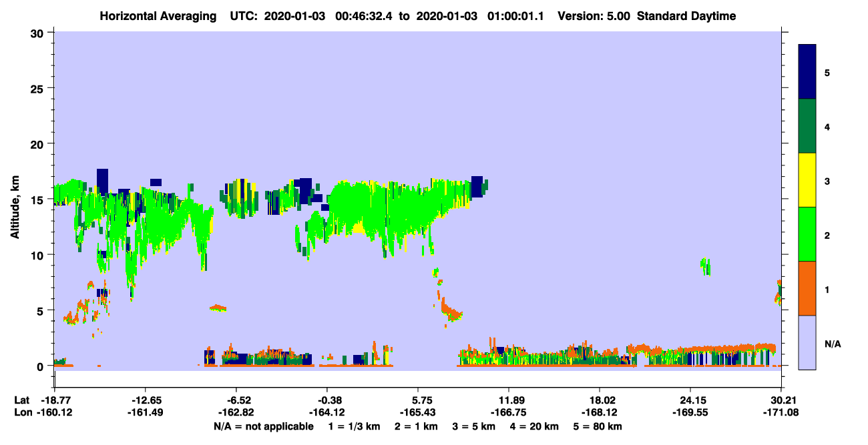Click the longitude value -165.43
868x445 pixels.
click(x=417, y=412)
